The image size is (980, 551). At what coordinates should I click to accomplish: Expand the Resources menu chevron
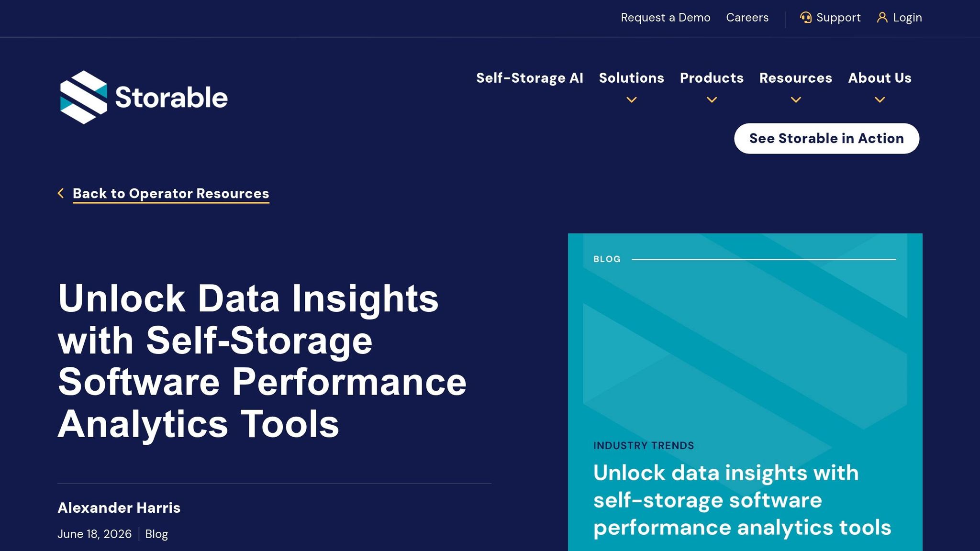[x=796, y=100]
